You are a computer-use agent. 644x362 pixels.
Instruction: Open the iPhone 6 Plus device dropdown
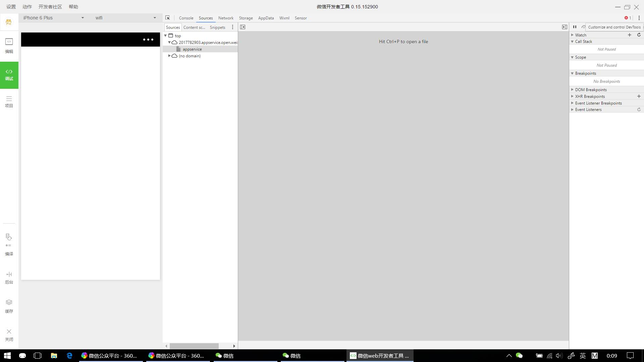point(54,18)
